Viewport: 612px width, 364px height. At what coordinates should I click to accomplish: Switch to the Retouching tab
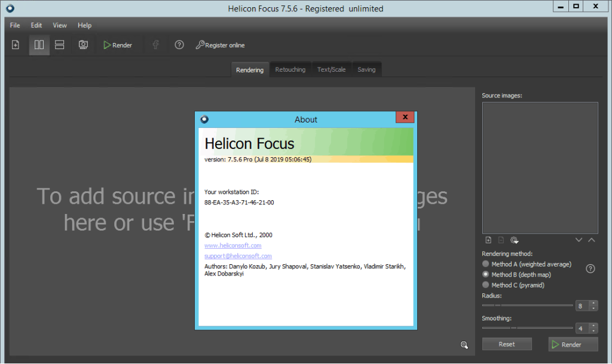(x=290, y=69)
